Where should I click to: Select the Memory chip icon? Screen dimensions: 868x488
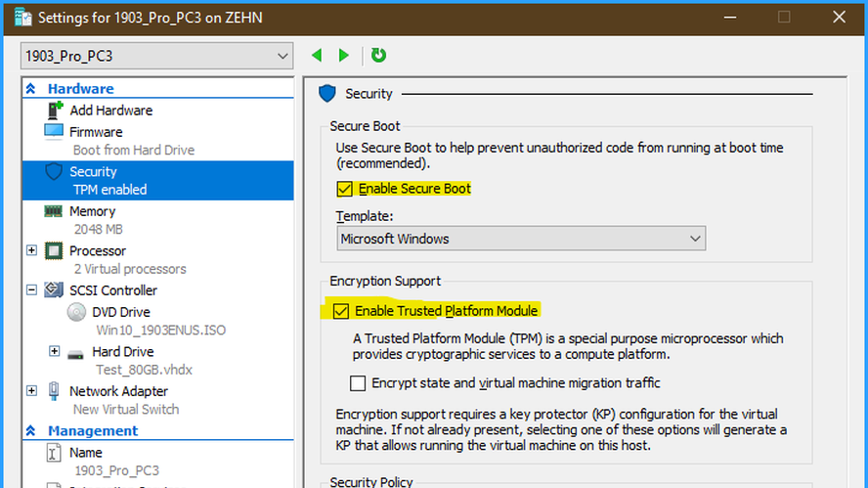pos(54,211)
